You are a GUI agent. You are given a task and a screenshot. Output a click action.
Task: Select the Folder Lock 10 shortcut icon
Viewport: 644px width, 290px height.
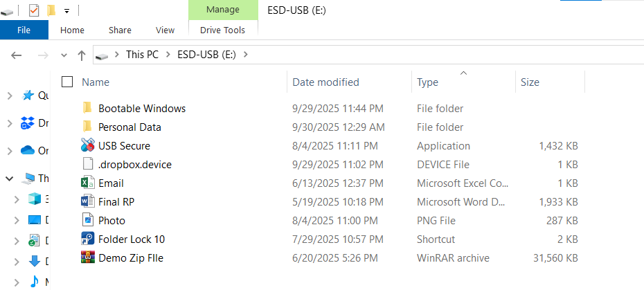pyautogui.click(x=88, y=239)
